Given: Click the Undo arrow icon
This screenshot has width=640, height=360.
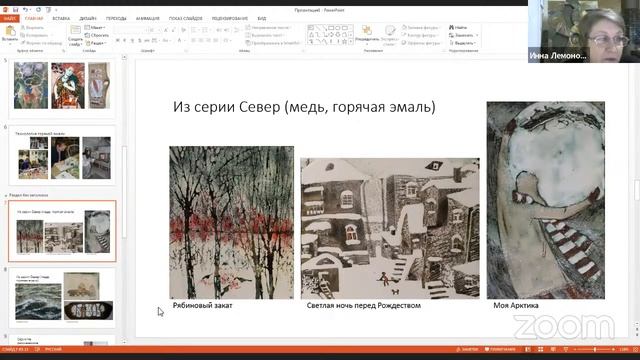Looking at the screenshot, I should (25, 10).
